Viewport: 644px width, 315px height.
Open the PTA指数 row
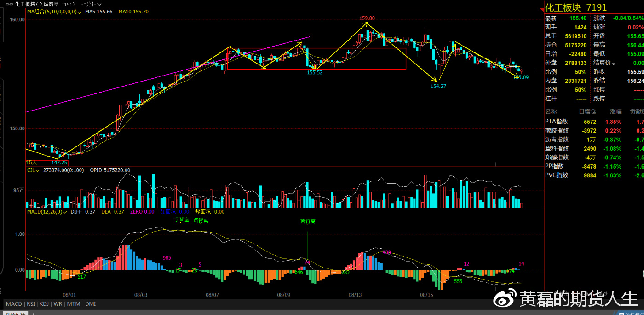click(x=557, y=122)
